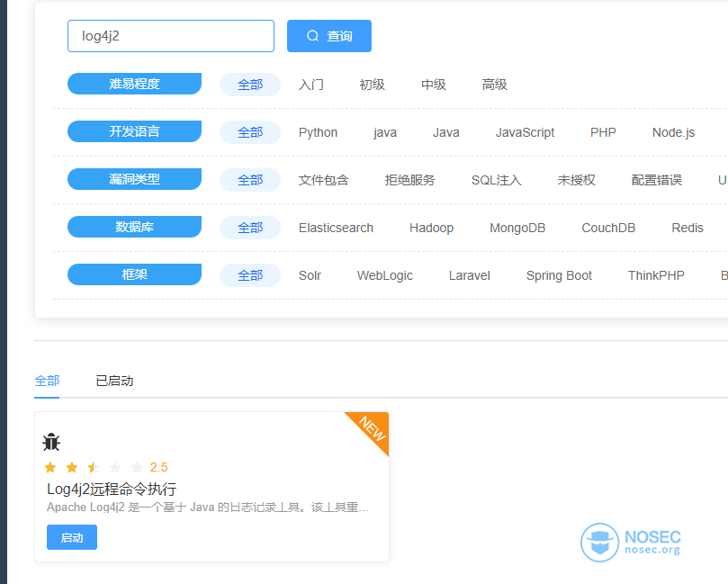Filter by WebLogic framework

[385, 275]
